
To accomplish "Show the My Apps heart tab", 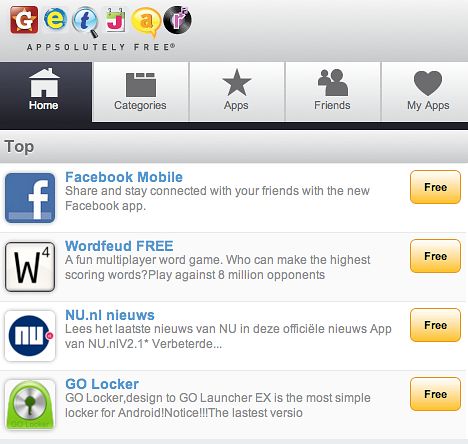I will pyautogui.click(x=425, y=92).
